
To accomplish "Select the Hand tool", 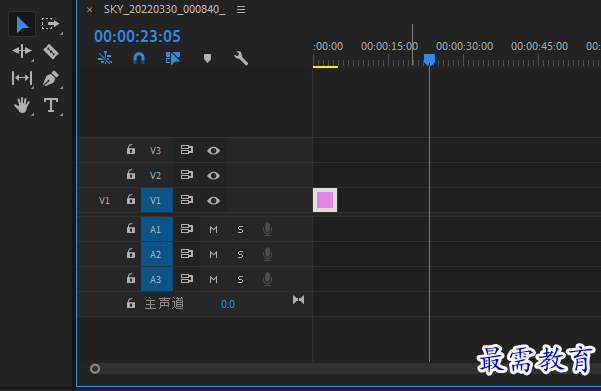I will coord(22,105).
